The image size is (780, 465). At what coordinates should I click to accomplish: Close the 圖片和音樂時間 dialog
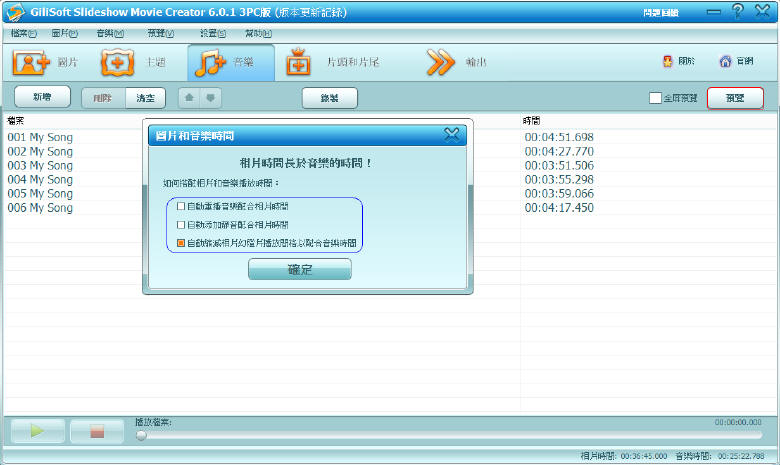452,134
